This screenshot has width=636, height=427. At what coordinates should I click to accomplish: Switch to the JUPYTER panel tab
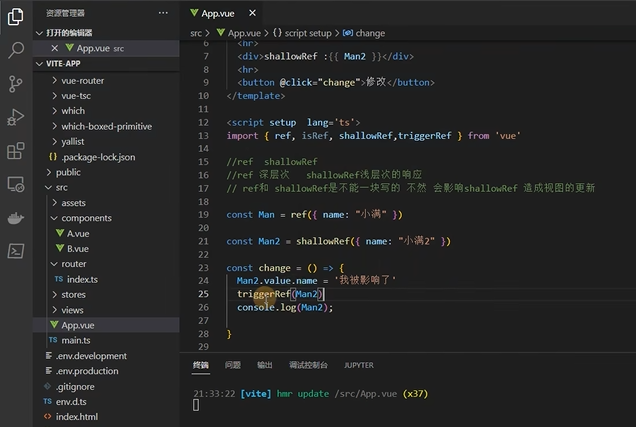(x=359, y=365)
